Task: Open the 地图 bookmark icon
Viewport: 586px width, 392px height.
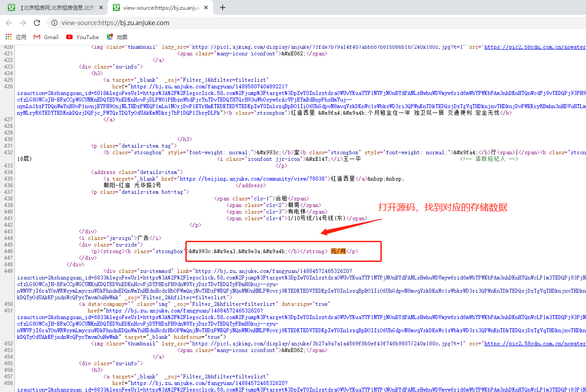Action: [x=109, y=37]
